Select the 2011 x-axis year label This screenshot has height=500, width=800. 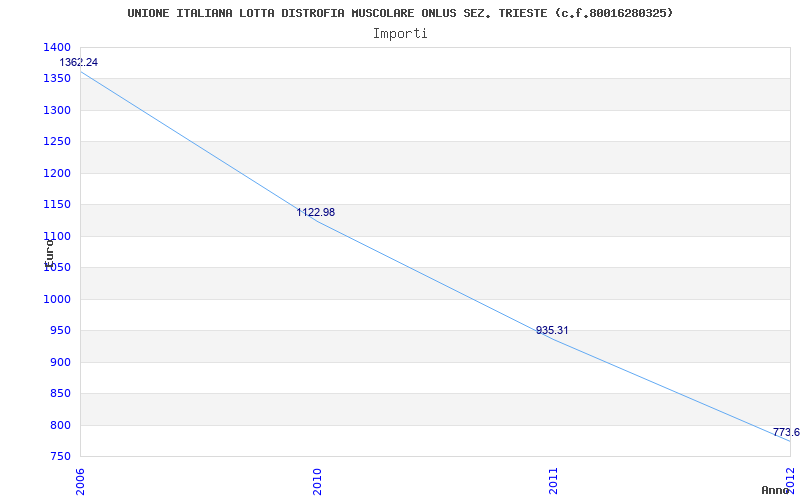pos(554,481)
